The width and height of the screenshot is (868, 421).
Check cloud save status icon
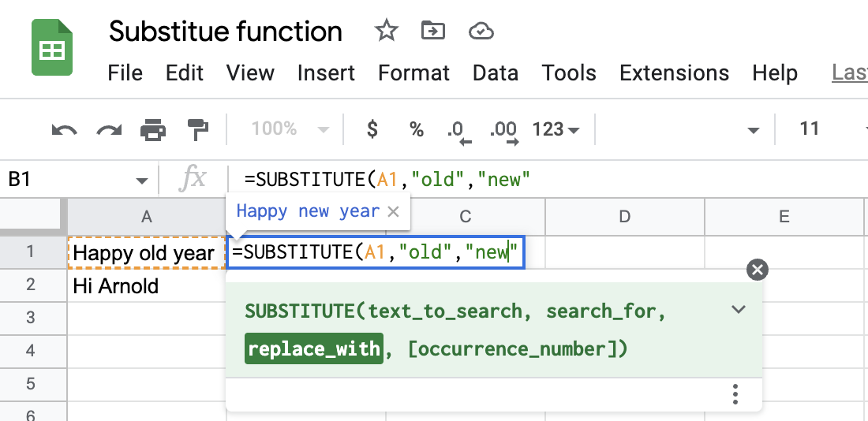tap(481, 31)
